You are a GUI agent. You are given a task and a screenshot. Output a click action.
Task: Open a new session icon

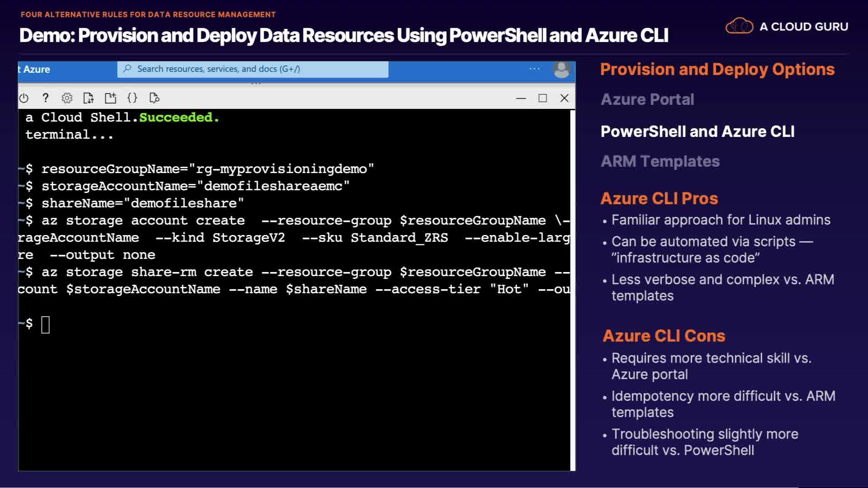110,98
